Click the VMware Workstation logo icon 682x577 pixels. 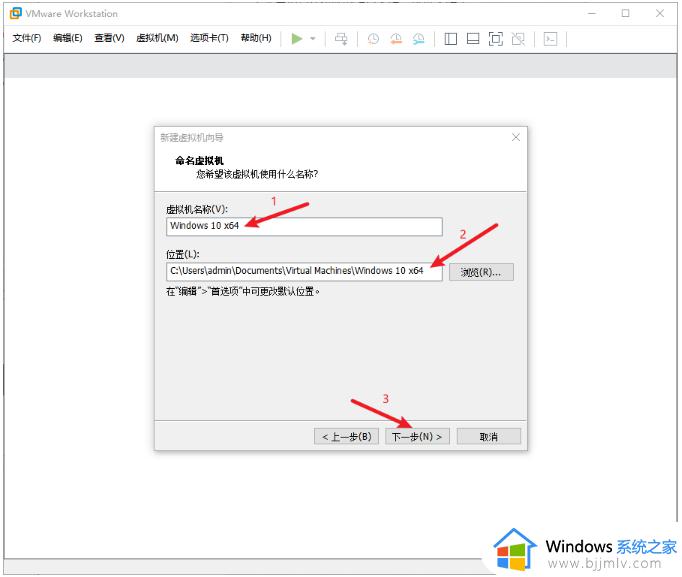[x=16, y=13]
